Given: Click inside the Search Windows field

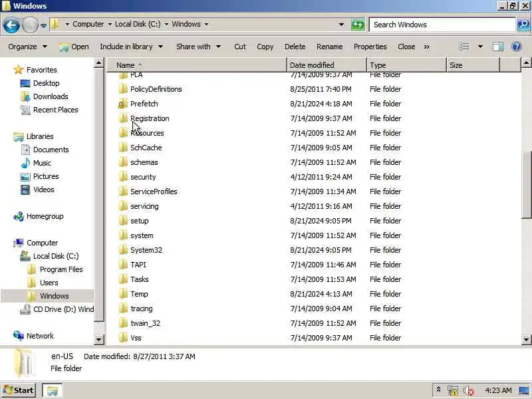Looking at the screenshot, I should pos(442,25).
